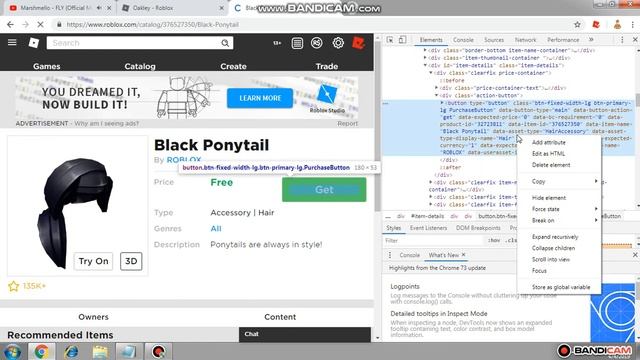The height and width of the screenshot is (360, 640).
Task: Toggle the :hov element state option
Action: click(493, 240)
